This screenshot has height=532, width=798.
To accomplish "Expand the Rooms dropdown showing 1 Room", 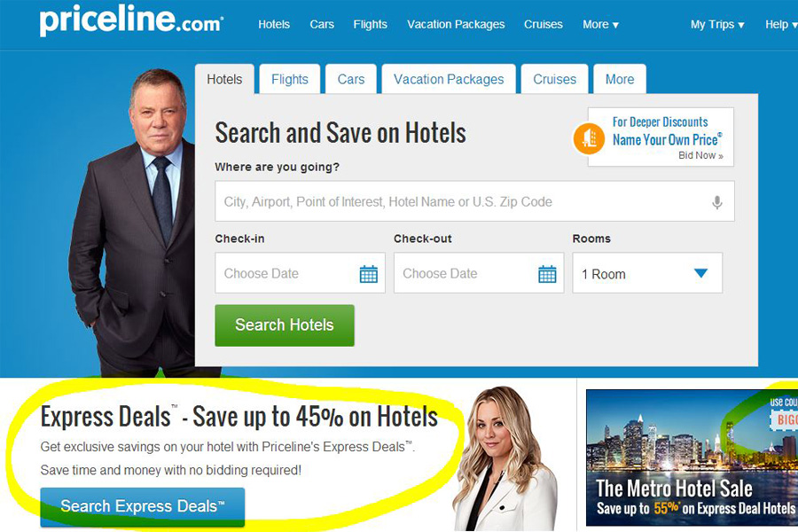I will coord(647,273).
